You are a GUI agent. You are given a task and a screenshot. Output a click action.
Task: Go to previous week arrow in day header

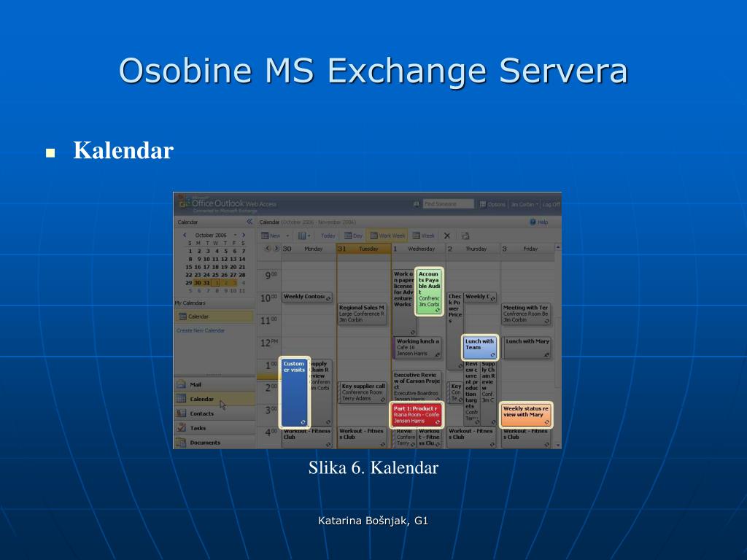coord(267,249)
